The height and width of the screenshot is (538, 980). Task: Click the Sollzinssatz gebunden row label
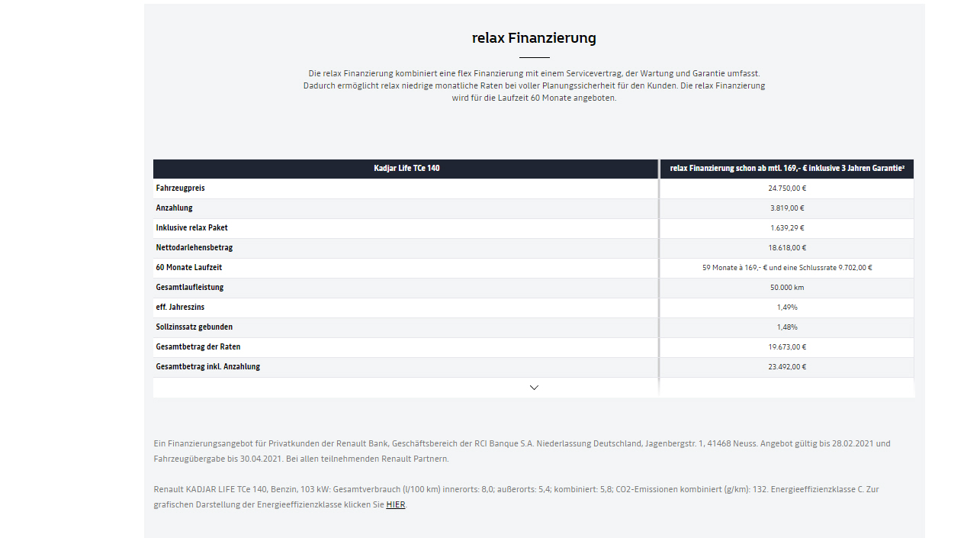(194, 327)
